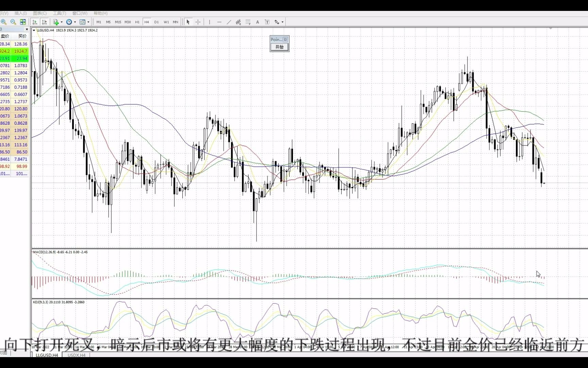Select the 1.2737 price cell
Image resolution: width=588 pixels, height=368 pixels.
20,102
